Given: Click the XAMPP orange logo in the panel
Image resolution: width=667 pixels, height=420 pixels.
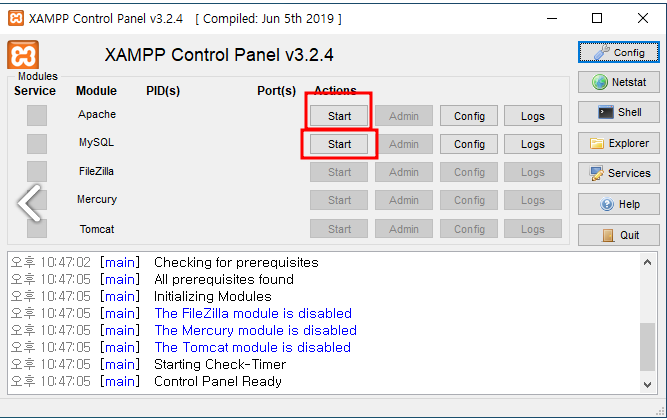Looking at the screenshot, I should 23,55.
